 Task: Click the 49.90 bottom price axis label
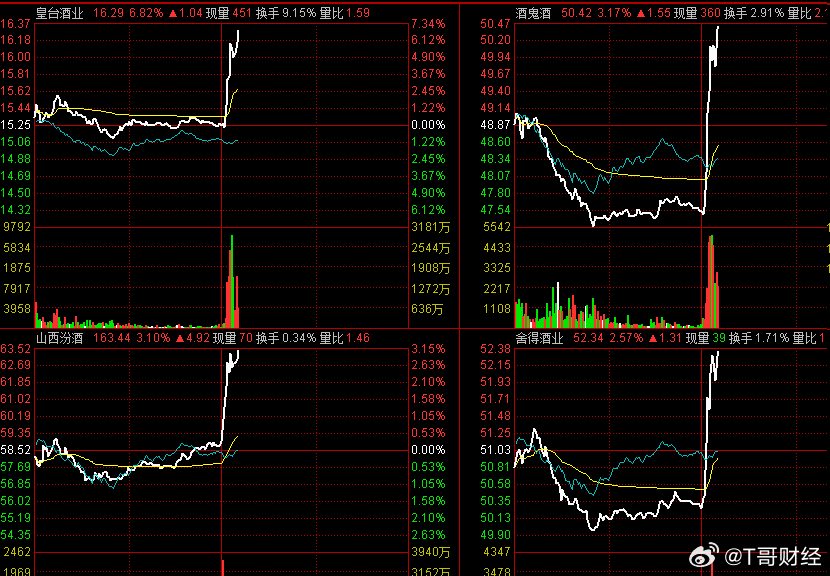[495, 535]
